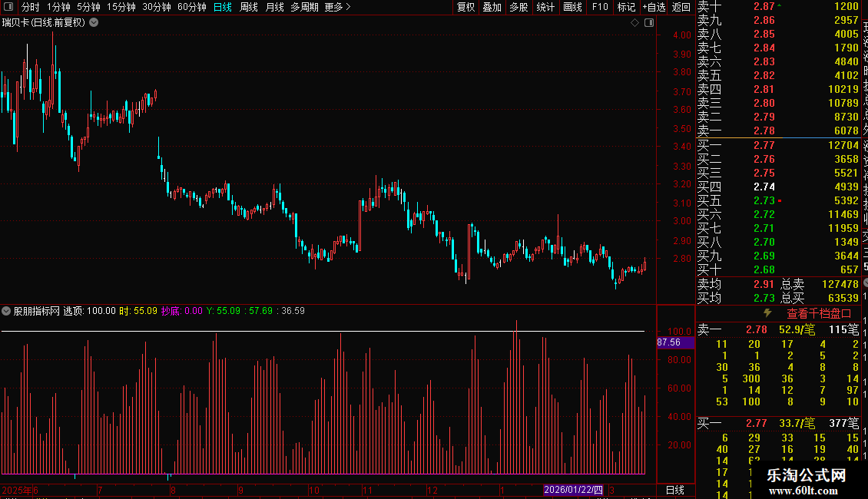Select the 30分钟 period tab
The width and height of the screenshot is (868, 499).
[x=157, y=7]
